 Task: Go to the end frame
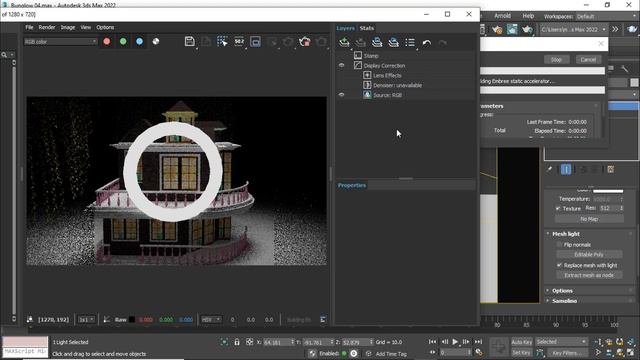pos(478,342)
